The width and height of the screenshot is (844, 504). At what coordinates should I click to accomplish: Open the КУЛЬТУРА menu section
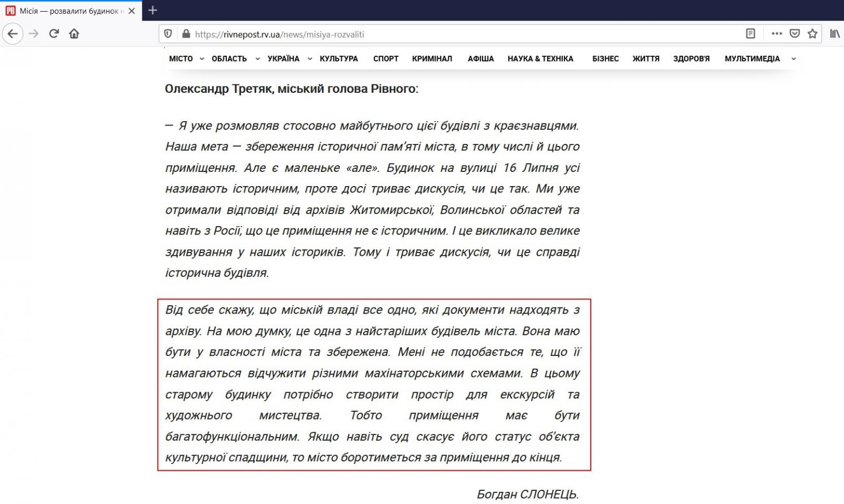coord(339,59)
